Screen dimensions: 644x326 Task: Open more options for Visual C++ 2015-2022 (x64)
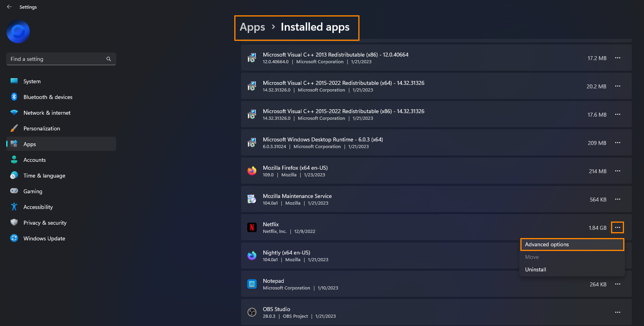click(x=618, y=86)
